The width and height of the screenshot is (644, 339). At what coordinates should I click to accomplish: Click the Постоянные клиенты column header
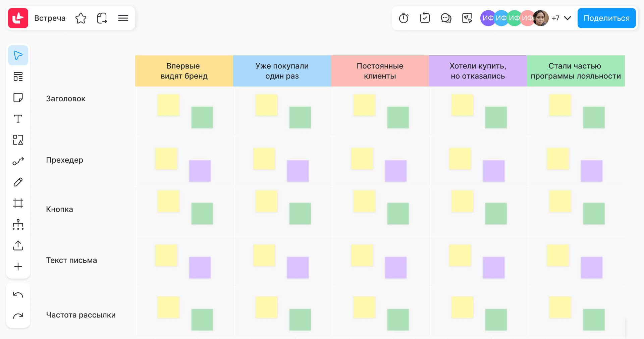[x=380, y=71]
